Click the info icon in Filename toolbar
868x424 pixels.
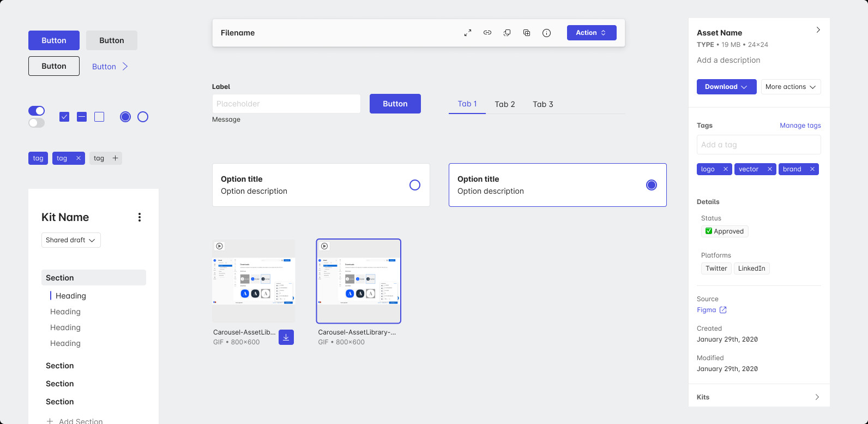click(546, 33)
